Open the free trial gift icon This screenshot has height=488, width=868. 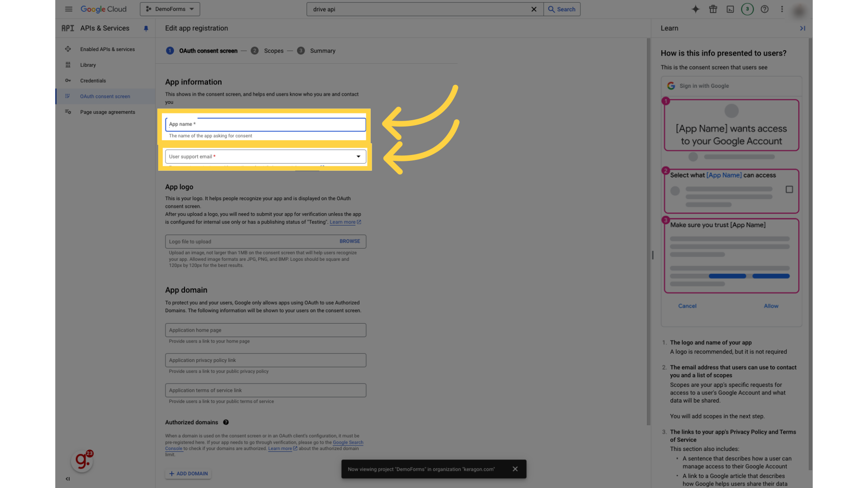click(713, 9)
